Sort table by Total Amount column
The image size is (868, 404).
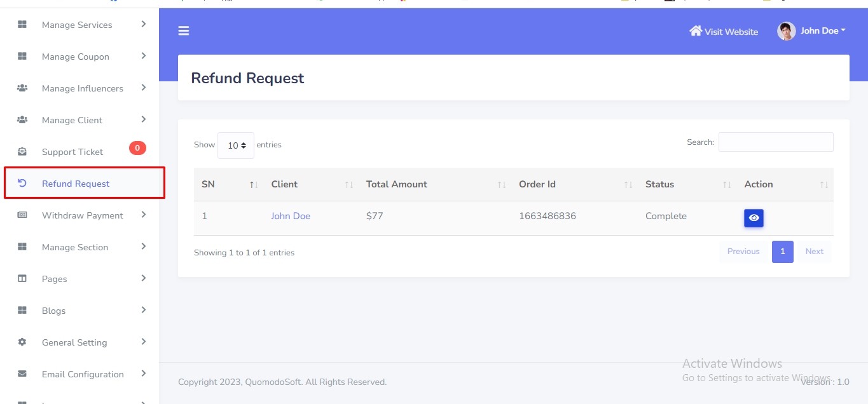coord(397,184)
